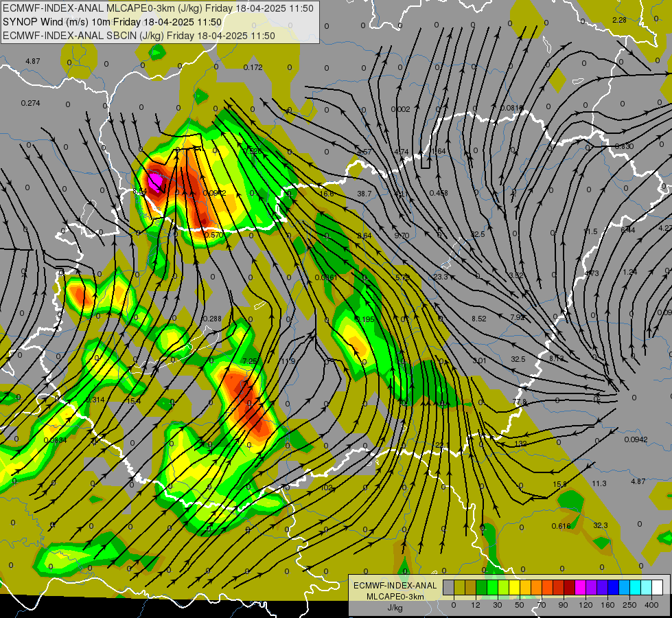Screen dimensions: 672x618
Task: Click the 8.52 value on the map
Action: pyautogui.click(x=479, y=319)
